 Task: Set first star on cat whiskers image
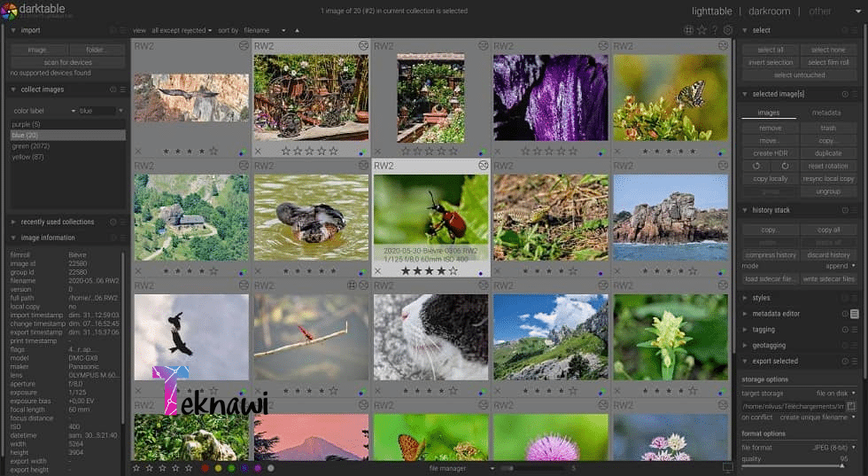[406, 391]
